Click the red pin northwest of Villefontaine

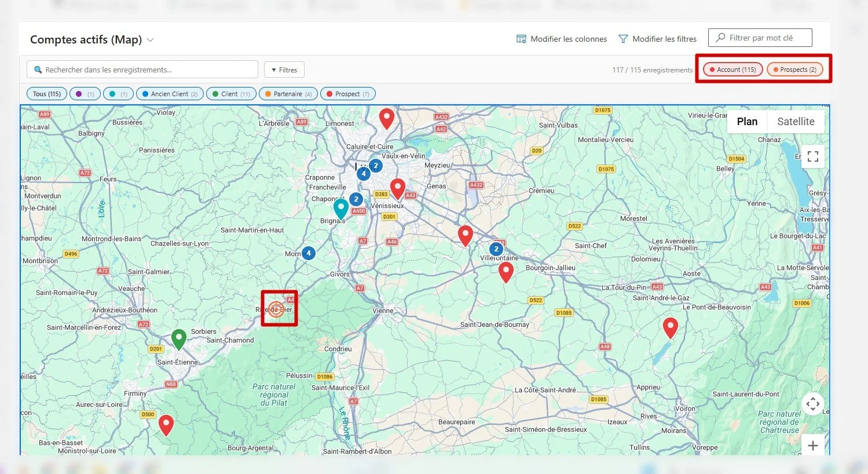point(466,236)
